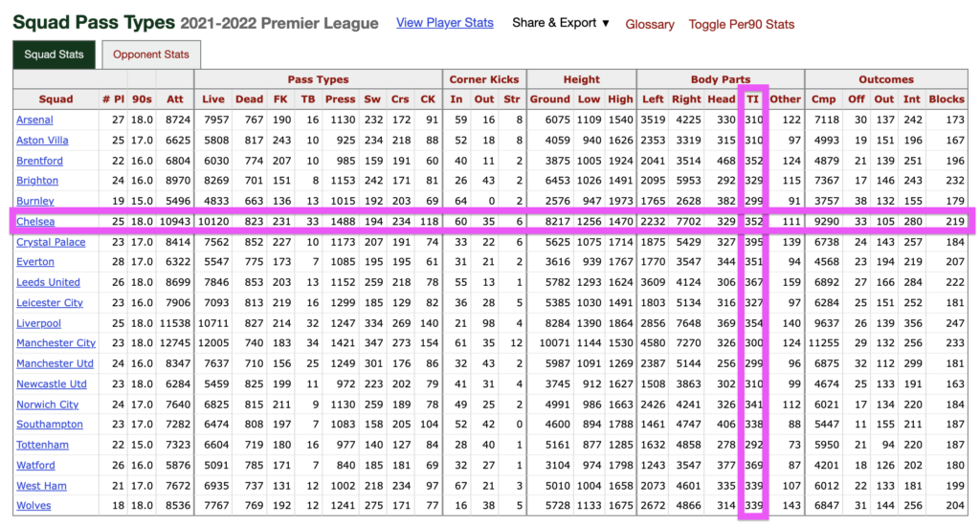Sort by the High column header
The width and height of the screenshot is (980, 525).
click(x=620, y=99)
